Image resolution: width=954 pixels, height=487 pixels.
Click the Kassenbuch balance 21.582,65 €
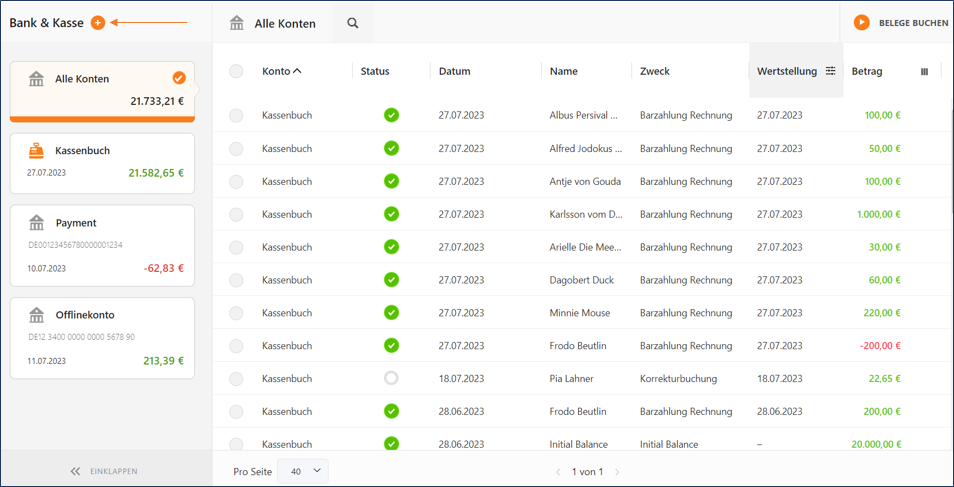(x=156, y=173)
